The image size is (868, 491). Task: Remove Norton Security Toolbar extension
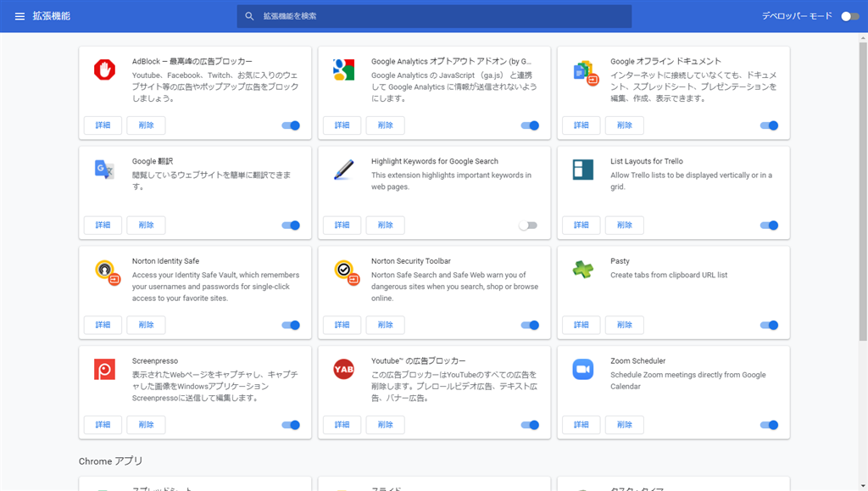pos(386,325)
